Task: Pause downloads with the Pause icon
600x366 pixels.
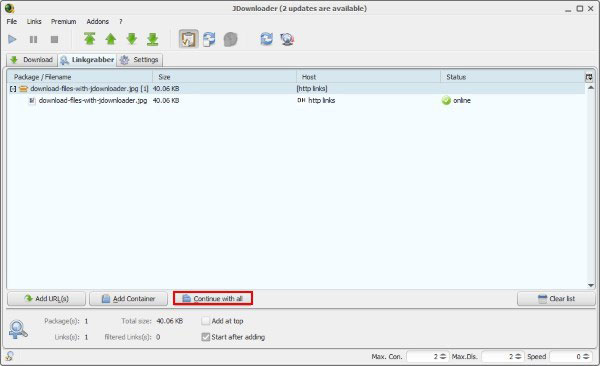Action: coord(33,39)
